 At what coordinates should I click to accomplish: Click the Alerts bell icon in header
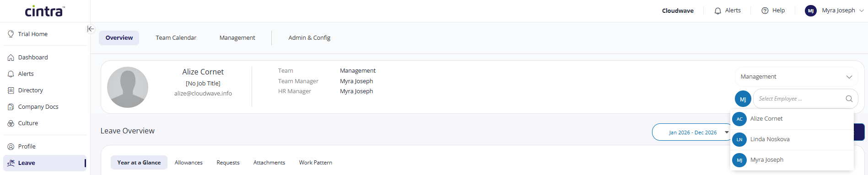(718, 11)
